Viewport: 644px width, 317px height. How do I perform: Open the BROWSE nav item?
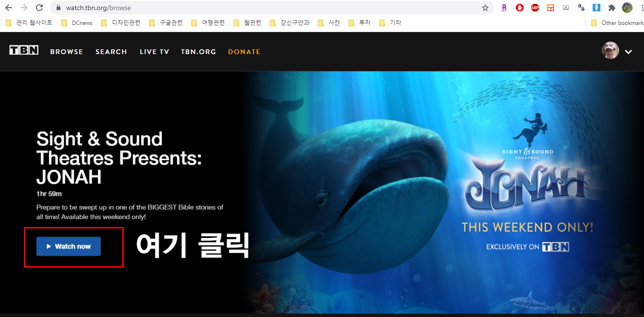(67, 52)
